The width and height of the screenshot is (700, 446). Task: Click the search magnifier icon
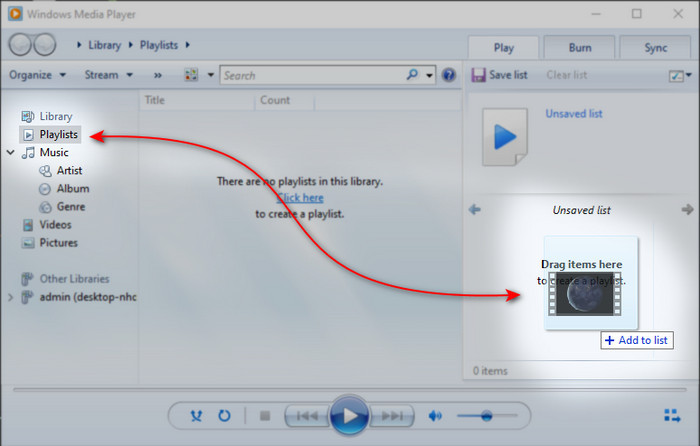point(412,74)
